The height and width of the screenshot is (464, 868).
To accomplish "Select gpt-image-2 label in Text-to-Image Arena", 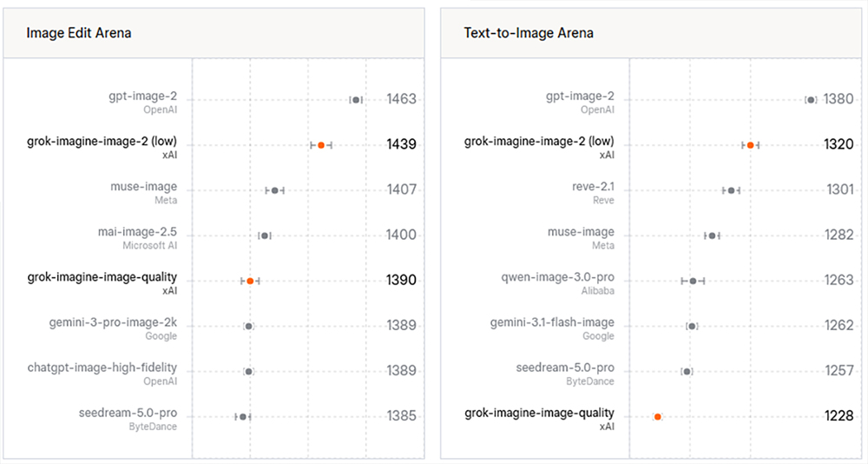I will (580, 96).
